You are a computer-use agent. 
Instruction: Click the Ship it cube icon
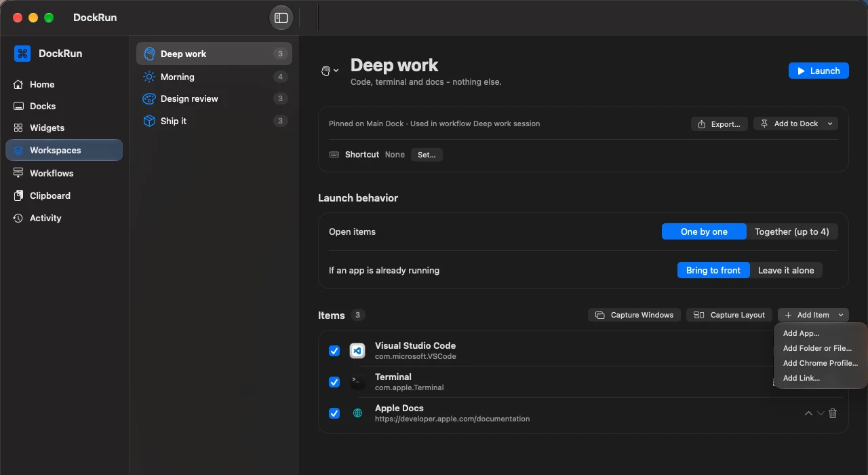[149, 121]
